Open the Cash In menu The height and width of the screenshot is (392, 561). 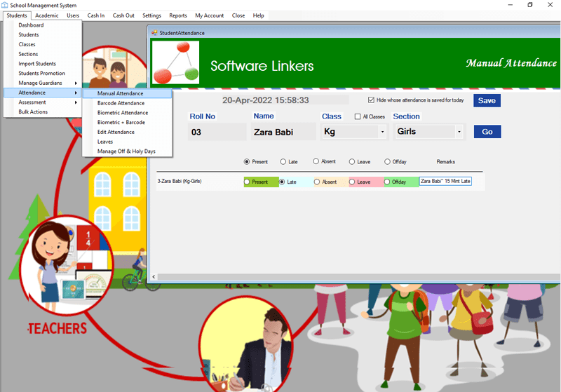point(96,15)
